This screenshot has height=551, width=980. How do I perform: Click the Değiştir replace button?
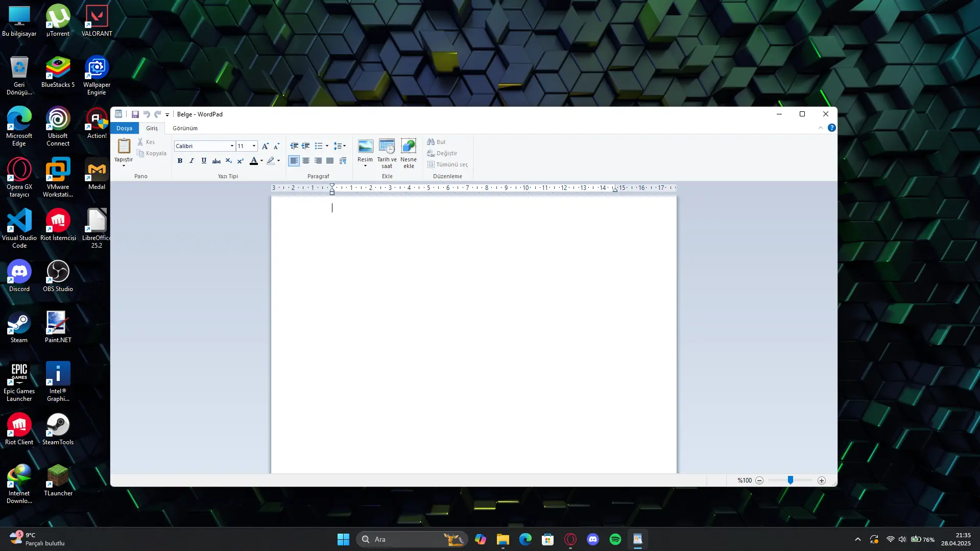tap(442, 153)
